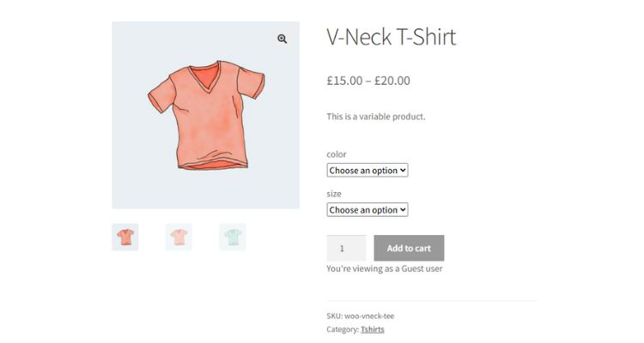Click the £15.00 – £20.00 price range
644x343 pixels.
click(x=368, y=81)
